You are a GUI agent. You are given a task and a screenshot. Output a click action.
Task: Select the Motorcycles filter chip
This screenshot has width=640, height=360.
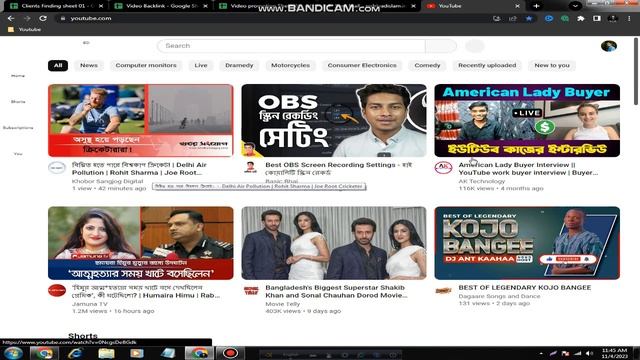290,65
